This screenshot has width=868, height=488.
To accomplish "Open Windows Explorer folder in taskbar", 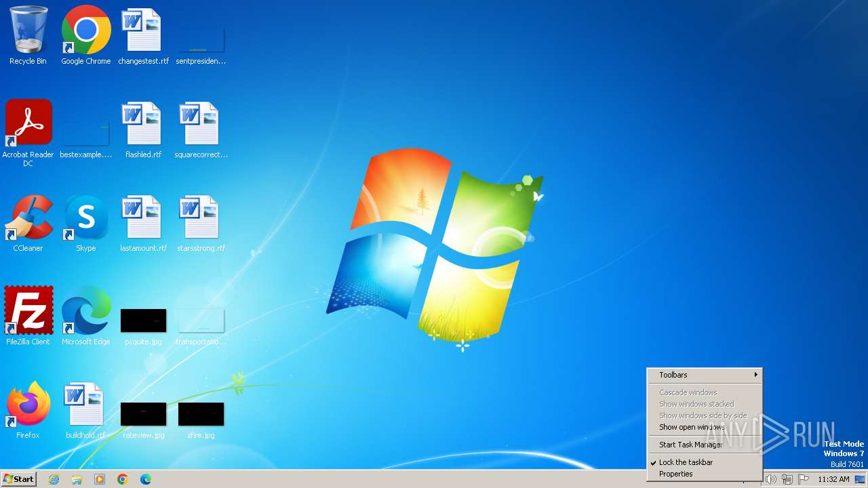I will [77, 479].
